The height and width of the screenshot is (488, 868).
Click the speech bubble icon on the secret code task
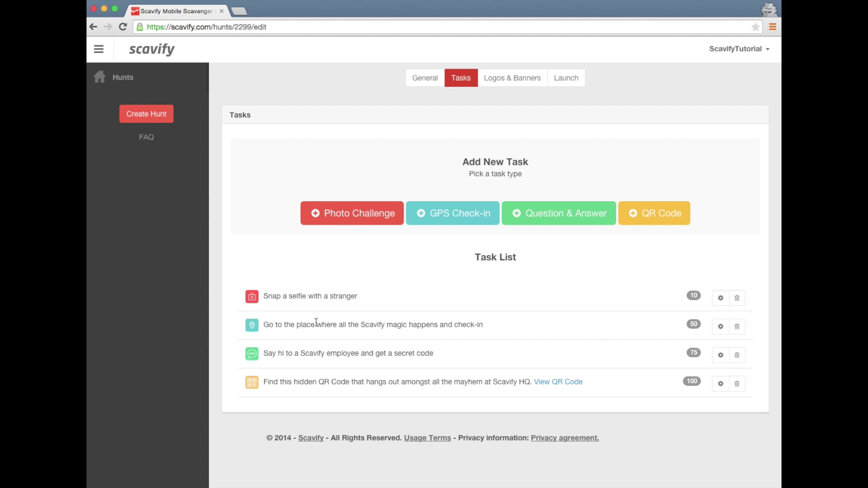[x=252, y=354]
